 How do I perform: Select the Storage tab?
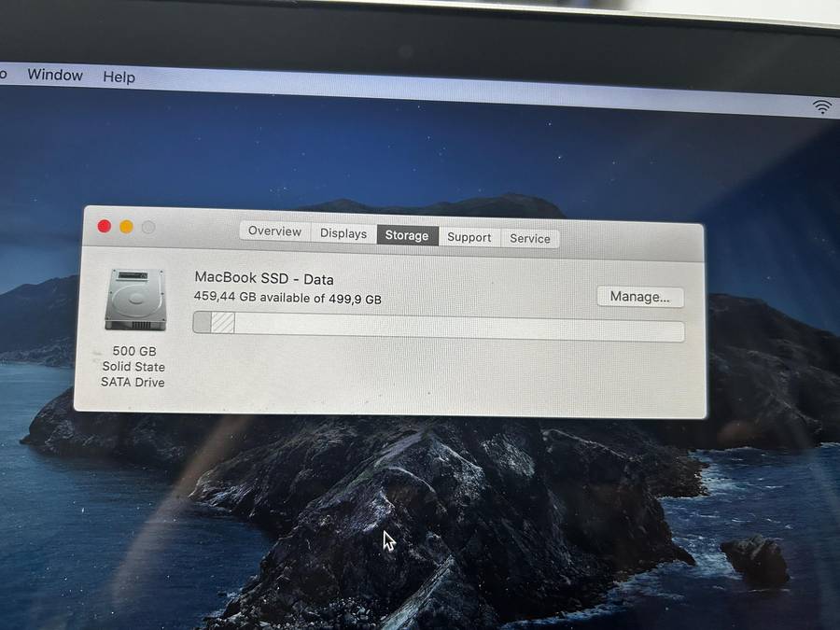click(407, 235)
